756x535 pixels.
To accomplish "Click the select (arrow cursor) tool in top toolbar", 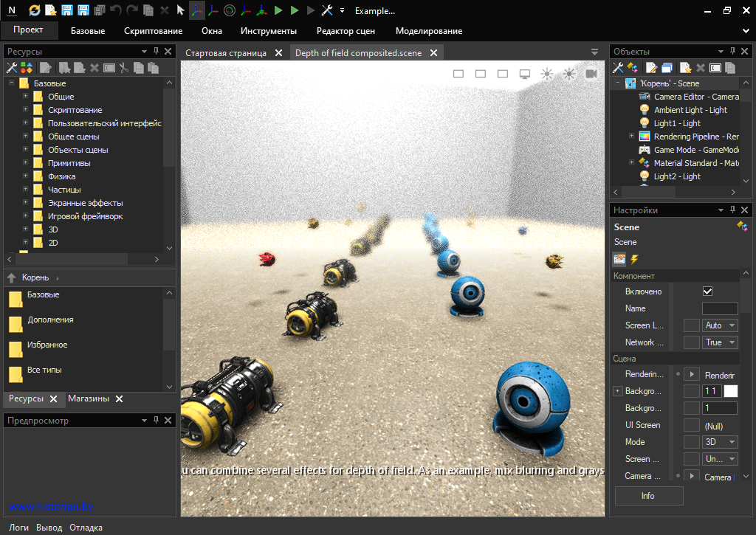I will (180, 10).
